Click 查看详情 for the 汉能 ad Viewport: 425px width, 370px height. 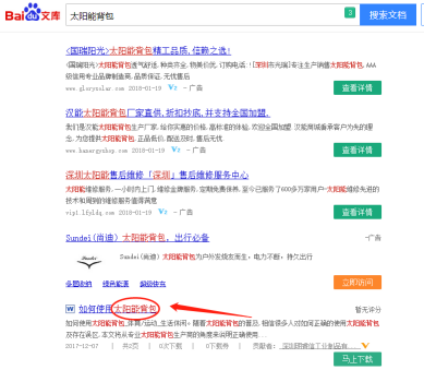click(357, 150)
